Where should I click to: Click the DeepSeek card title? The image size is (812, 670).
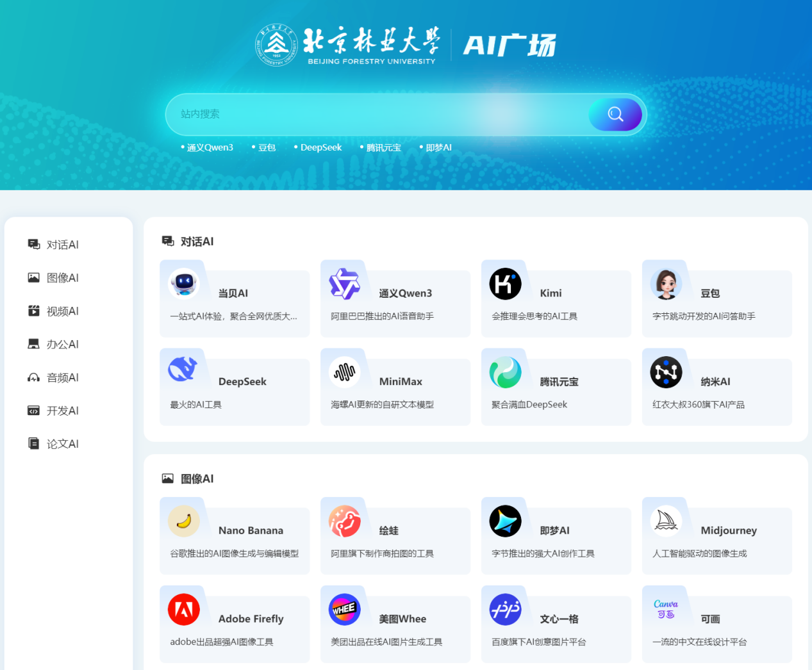point(242,382)
